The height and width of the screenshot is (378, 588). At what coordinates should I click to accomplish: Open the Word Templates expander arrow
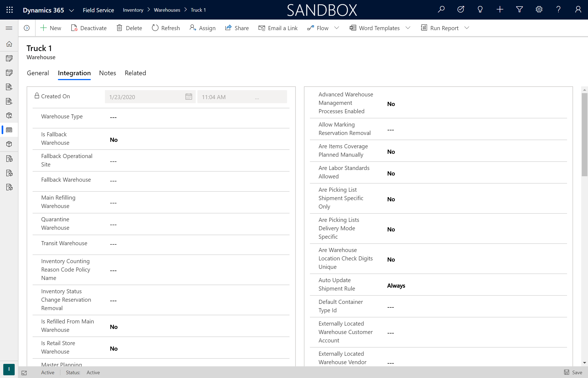407,28
